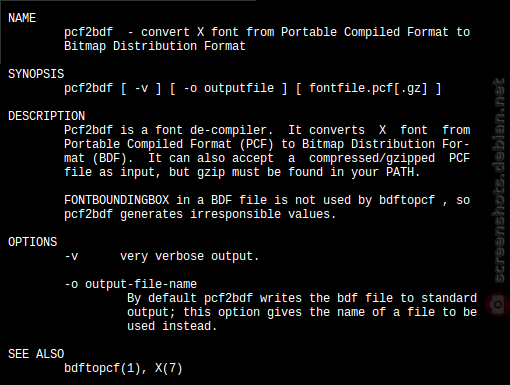Screen dimensions: 510x385
Task: Click the -v option under OPTIONS
Action: [71, 257]
